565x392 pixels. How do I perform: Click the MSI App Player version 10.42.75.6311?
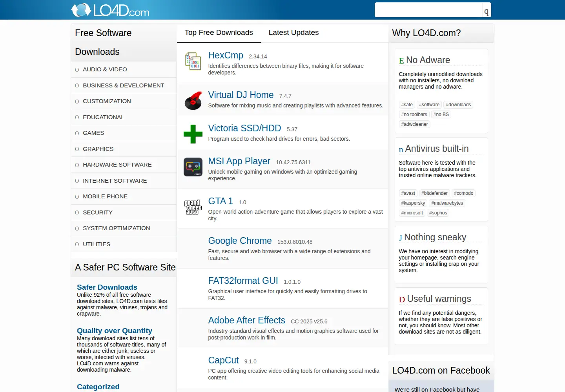(293, 162)
